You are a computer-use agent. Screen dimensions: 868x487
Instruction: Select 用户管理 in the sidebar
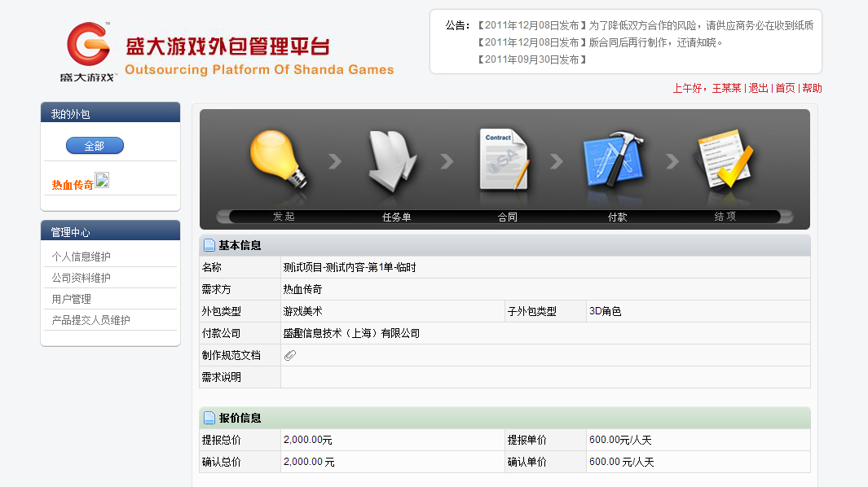pos(72,300)
